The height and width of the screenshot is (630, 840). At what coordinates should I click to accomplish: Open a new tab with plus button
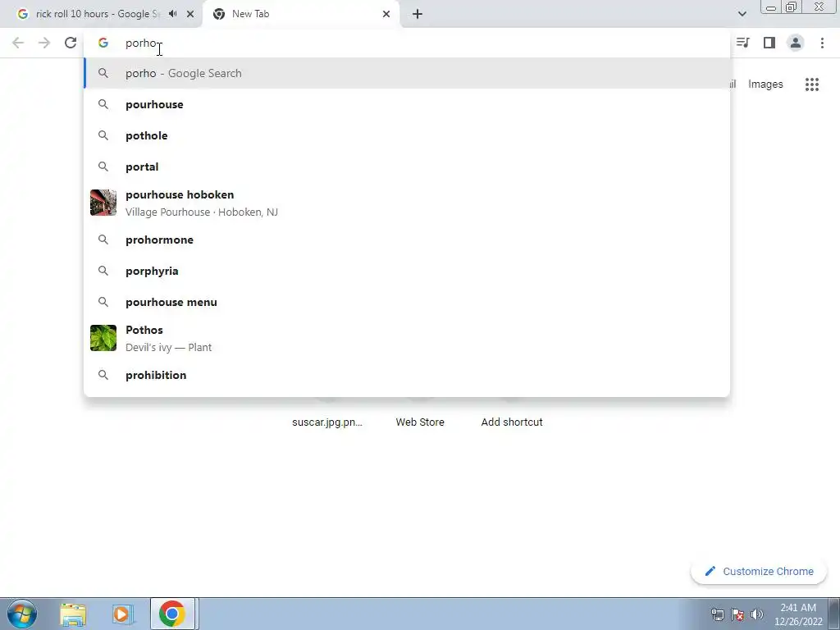pos(418,14)
